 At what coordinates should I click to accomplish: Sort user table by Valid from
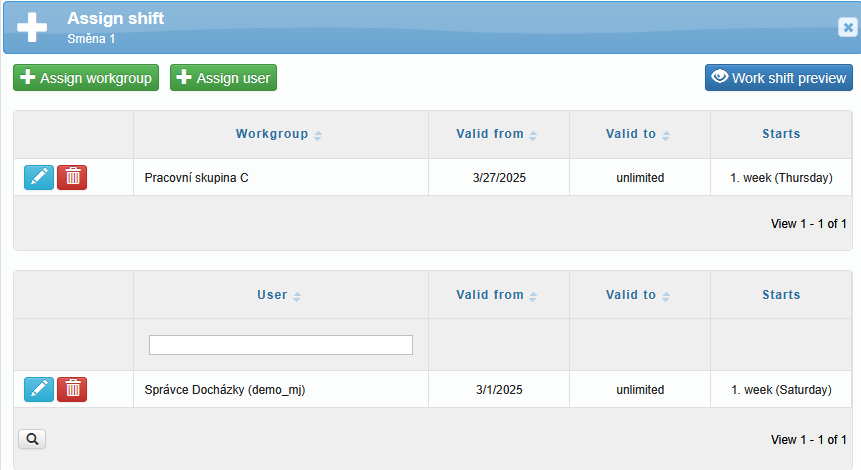coord(497,295)
